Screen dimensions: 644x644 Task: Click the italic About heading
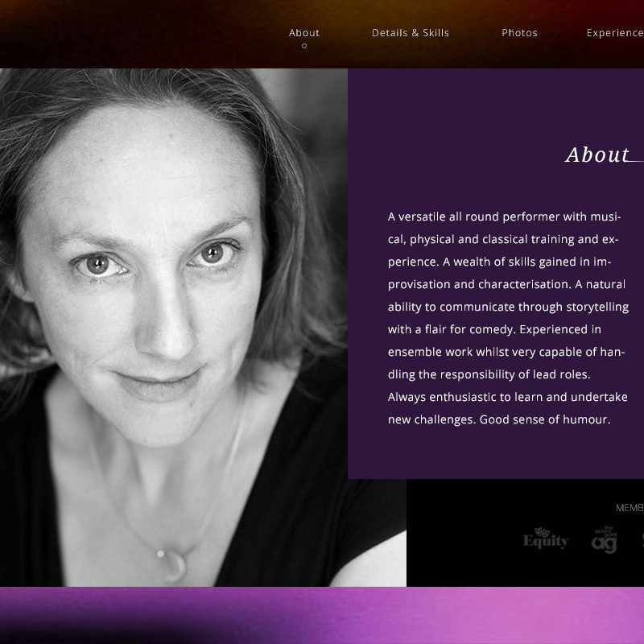click(x=597, y=155)
